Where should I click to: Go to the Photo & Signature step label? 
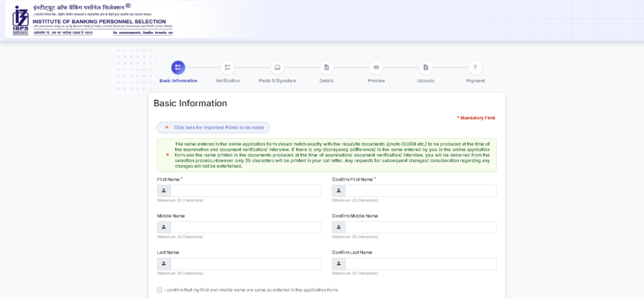coord(277,81)
